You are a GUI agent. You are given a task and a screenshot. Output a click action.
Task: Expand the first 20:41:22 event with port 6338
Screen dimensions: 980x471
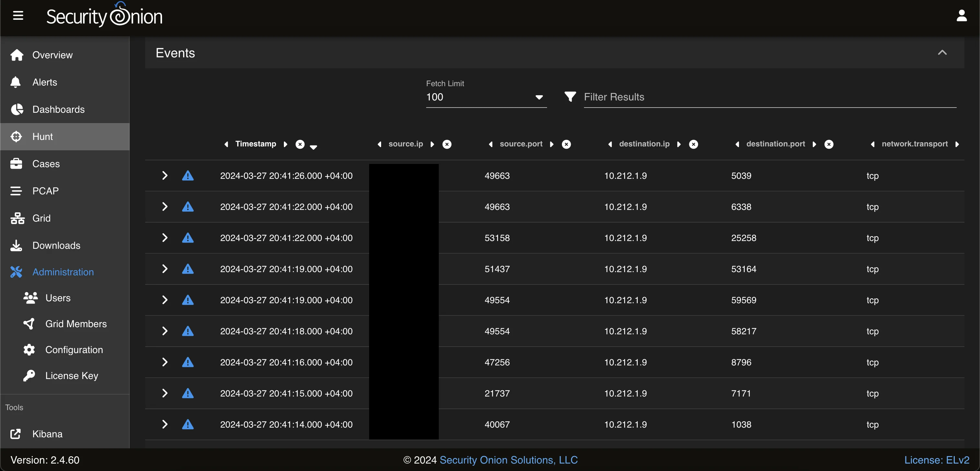165,207
